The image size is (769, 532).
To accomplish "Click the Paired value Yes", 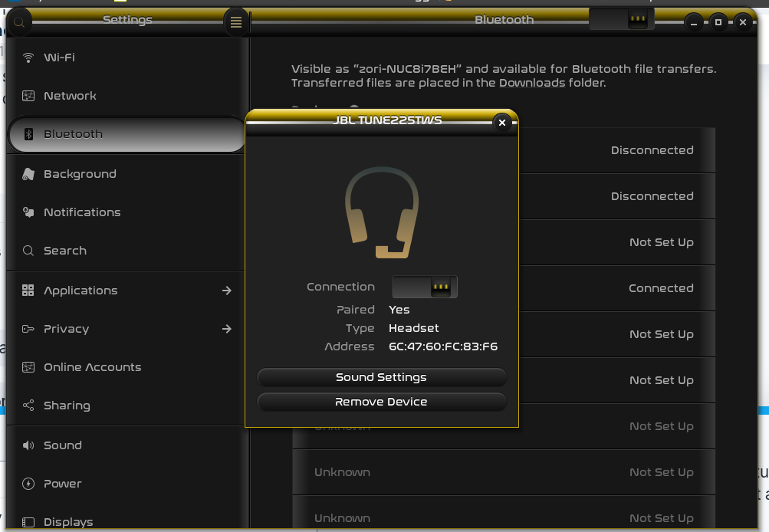I will 399,310.
